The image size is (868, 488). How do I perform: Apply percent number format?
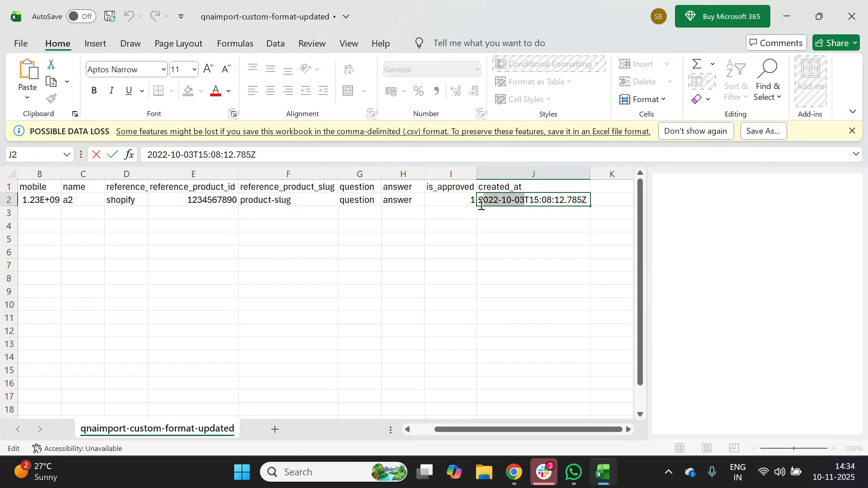coord(418,91)
